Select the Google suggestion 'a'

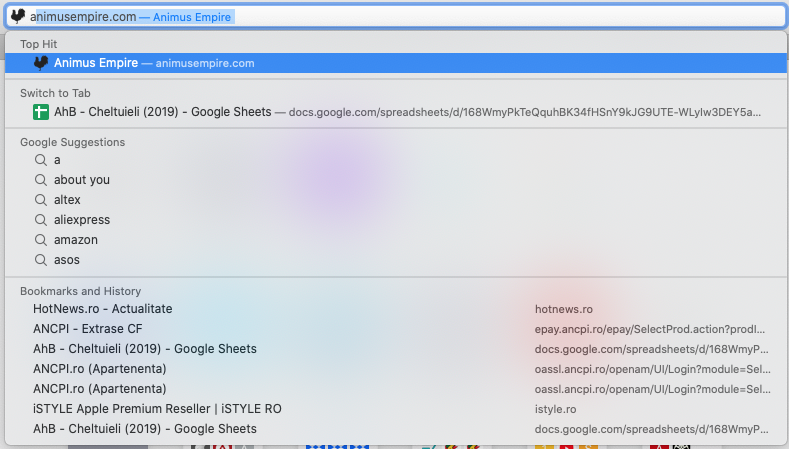point(396,160)
